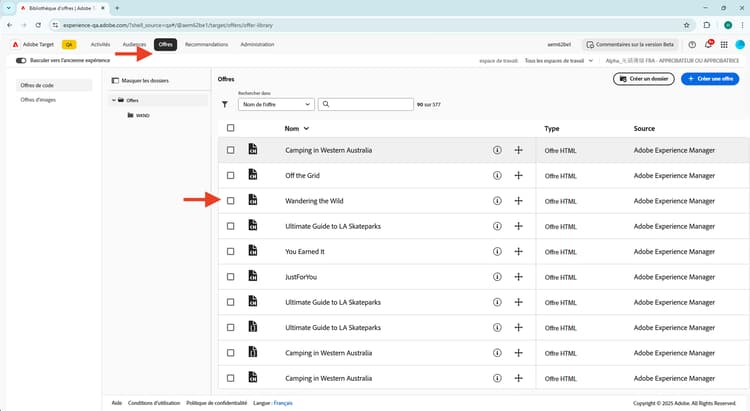
Task: Click the Créer un dossier button
Action: click(x=642, y=79)
